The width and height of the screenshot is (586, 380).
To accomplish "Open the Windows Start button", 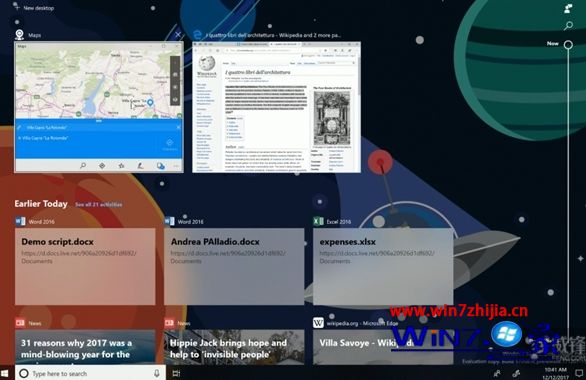I will [x=5, y=373].
